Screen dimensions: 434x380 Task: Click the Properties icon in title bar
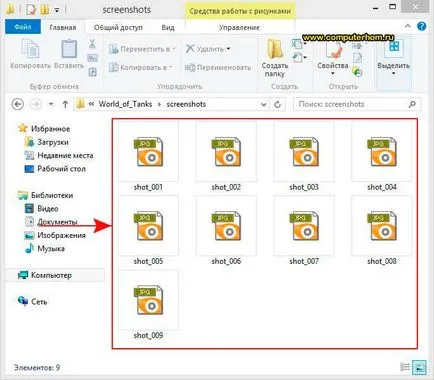pyautogui.click(x=31, y=9)
